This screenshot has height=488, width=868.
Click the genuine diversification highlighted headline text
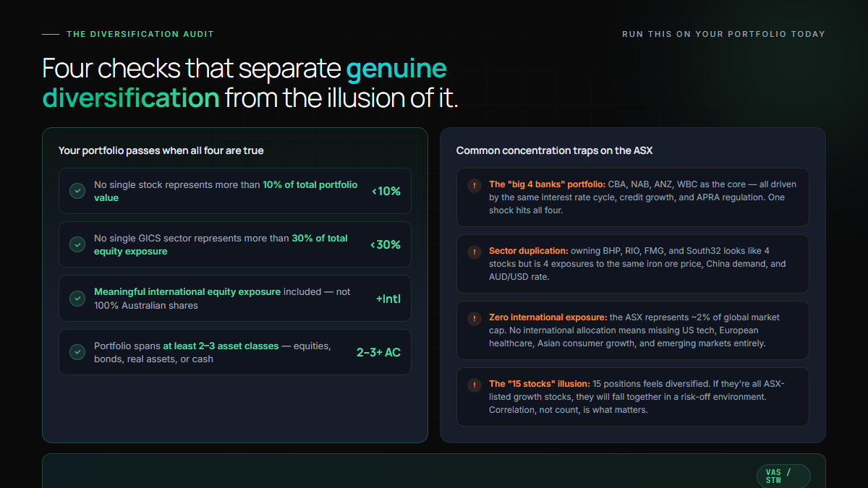point(244,82)
